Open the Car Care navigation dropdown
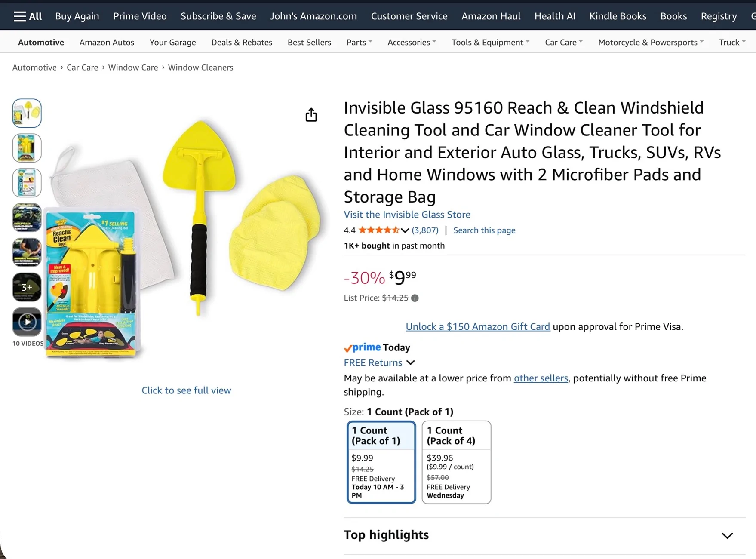The width and height of the screenshot is (756, 559). coord(564,42)
